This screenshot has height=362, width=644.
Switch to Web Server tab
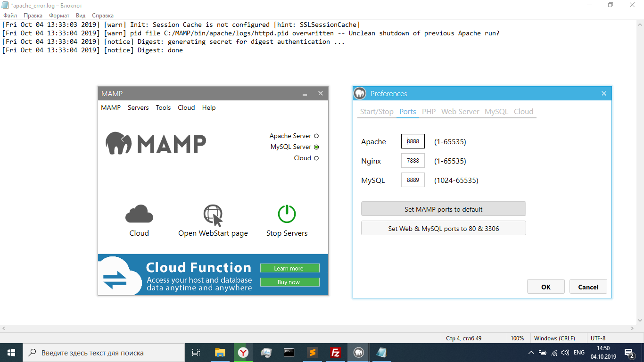coord(460,112)
